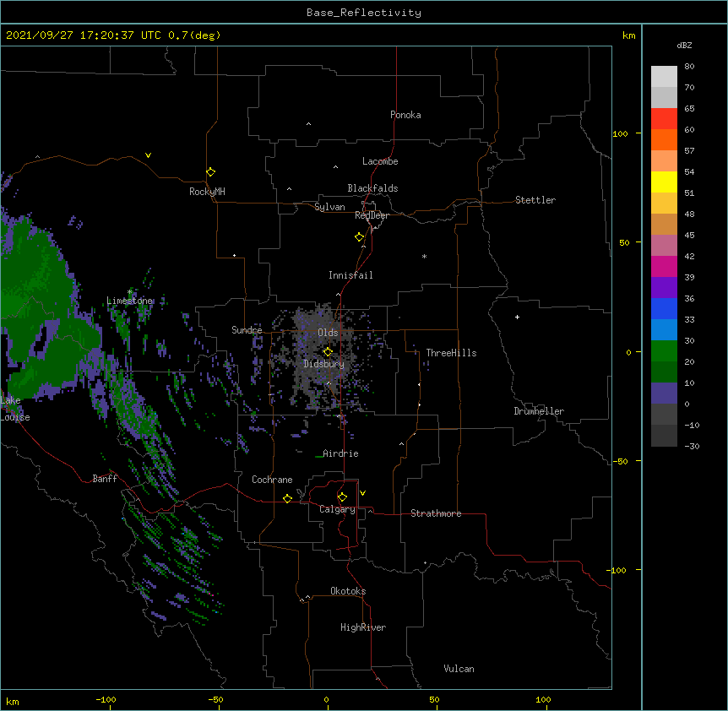Click the Didsbury city label
The image size is (728, 711).
pos(323,364)
